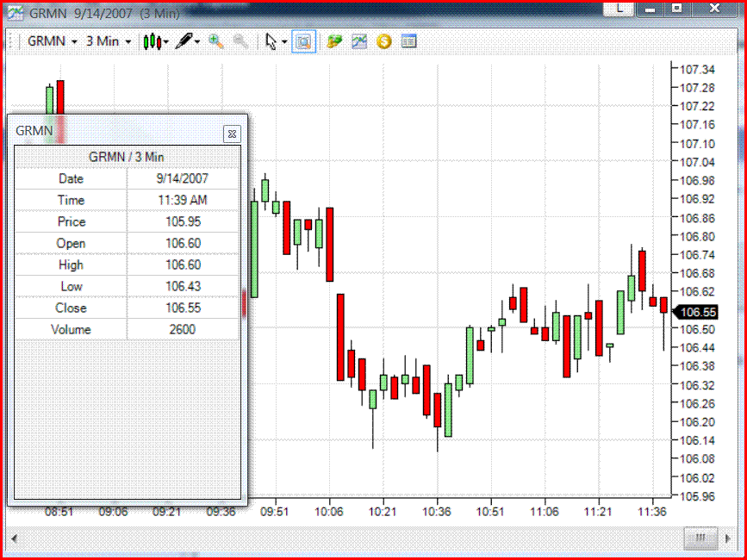Viewport: 747px width, 560px height.
Task: Click the green money stack icon
Action: (334, 41)
